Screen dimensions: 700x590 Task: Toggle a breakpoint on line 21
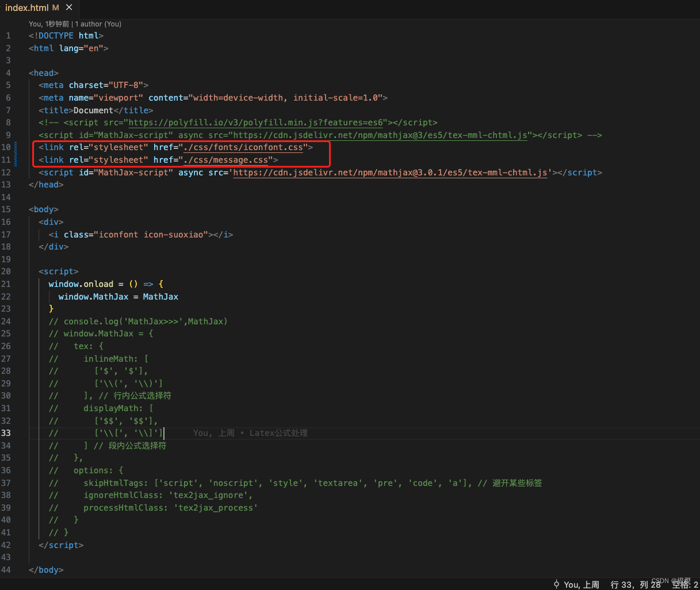[6, 283]
